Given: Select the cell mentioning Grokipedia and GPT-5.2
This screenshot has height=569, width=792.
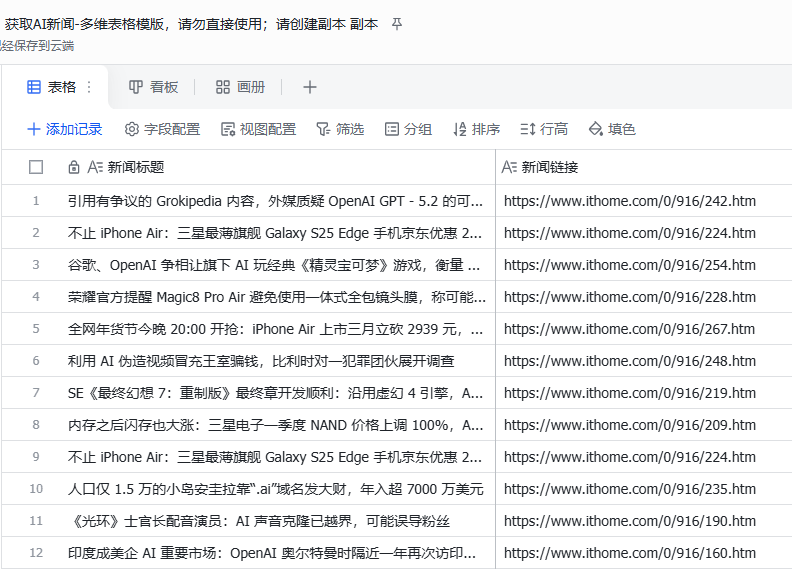Looking at the screenshot, I should [x=275, y=201].
